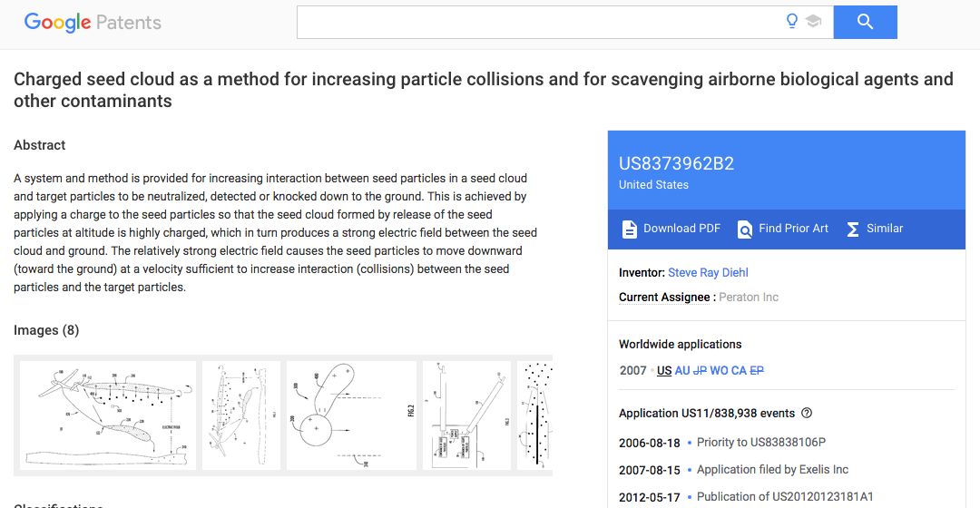Click the Find Prior Art search icon
This screenshot has width=980, height=508.
point(744,230)
